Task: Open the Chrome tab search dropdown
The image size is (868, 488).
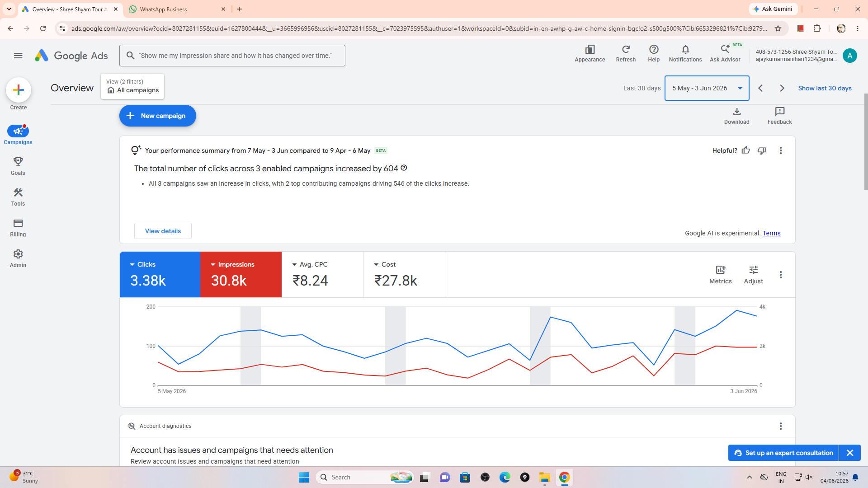Action: pyautogui.click(x=9, y=9)
